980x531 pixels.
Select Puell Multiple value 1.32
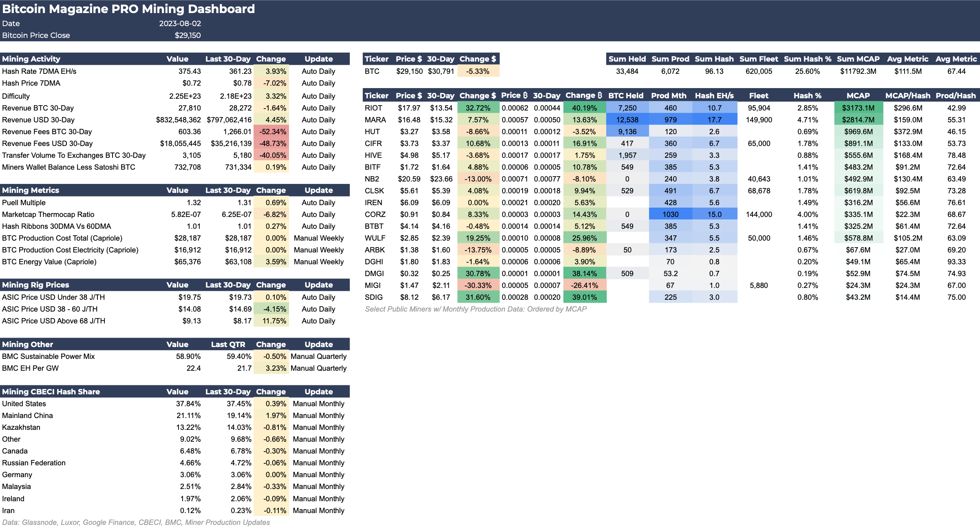[x=194, y=203]
